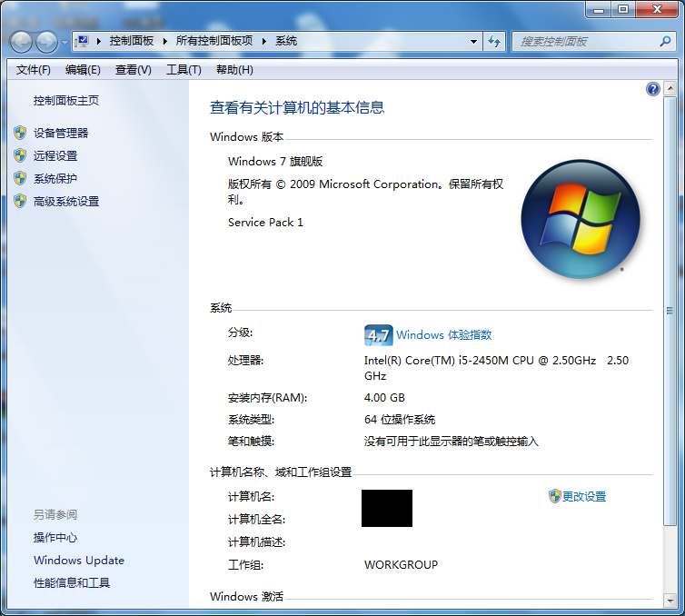
Task: Click the text Windows 7 旗舰版
Action: coord(275,162)
